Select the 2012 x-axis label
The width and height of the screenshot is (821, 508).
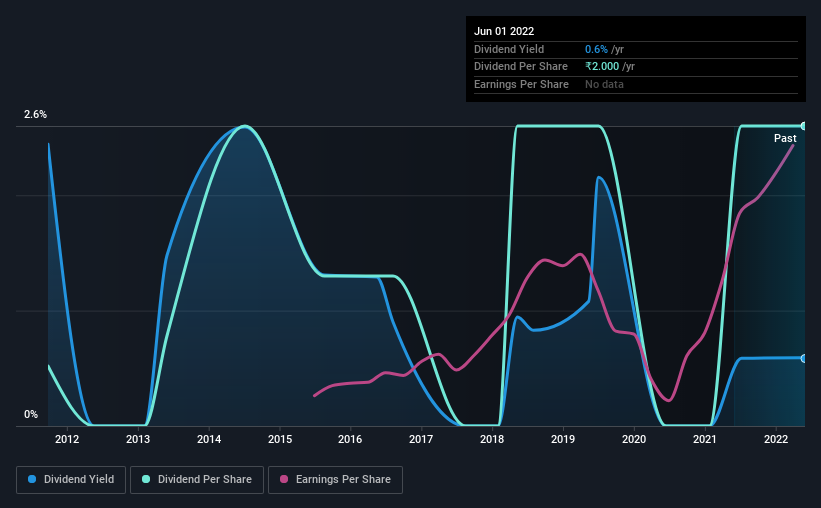[x=67, y=439]
